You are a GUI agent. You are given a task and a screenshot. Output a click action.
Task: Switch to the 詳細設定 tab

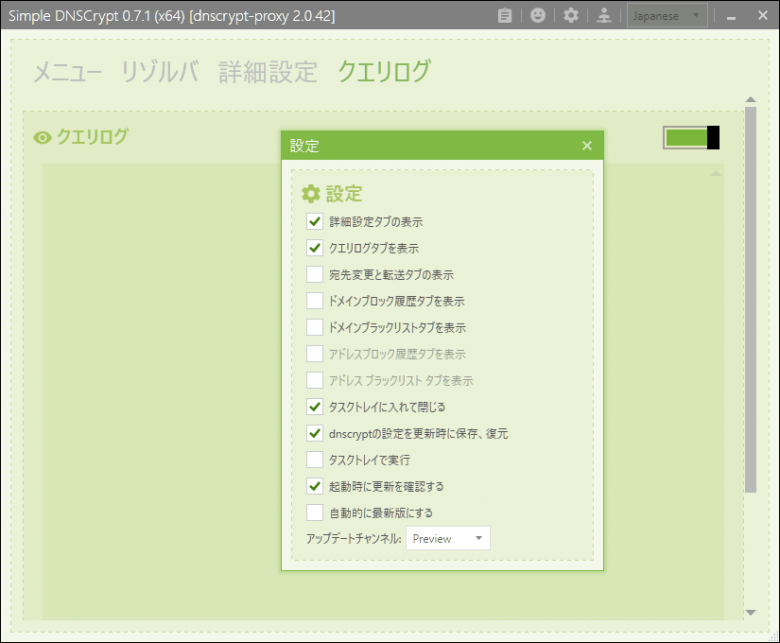268,72
